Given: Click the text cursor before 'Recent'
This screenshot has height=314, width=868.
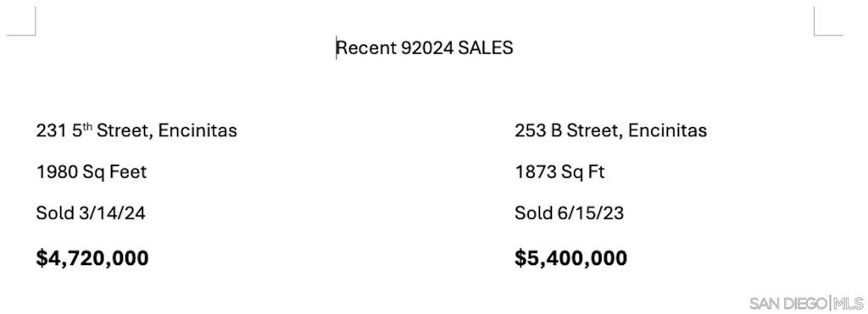Looking at the screenshot, I should click(x=336, y=47).
